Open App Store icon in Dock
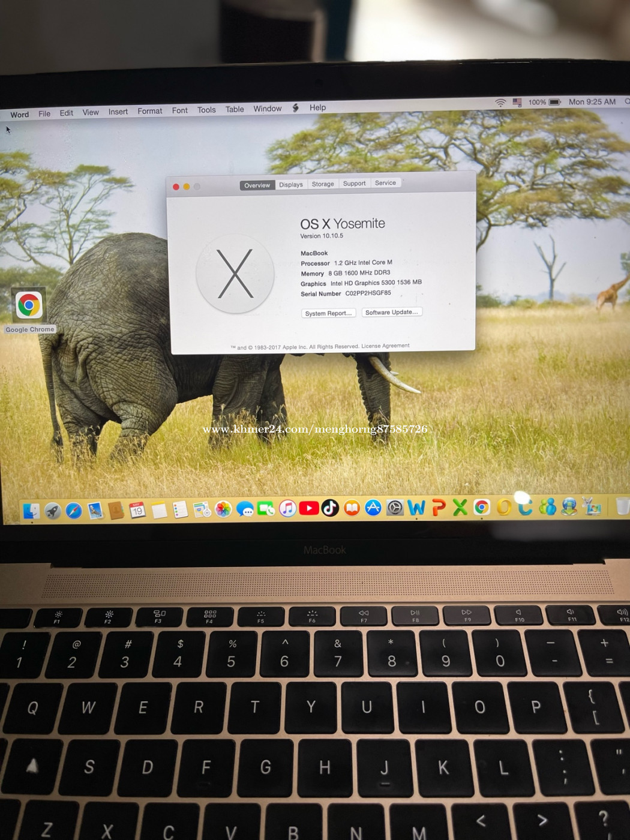Image resolution: width=630 pixels, height=840 pixels. [x=373, y=508]
